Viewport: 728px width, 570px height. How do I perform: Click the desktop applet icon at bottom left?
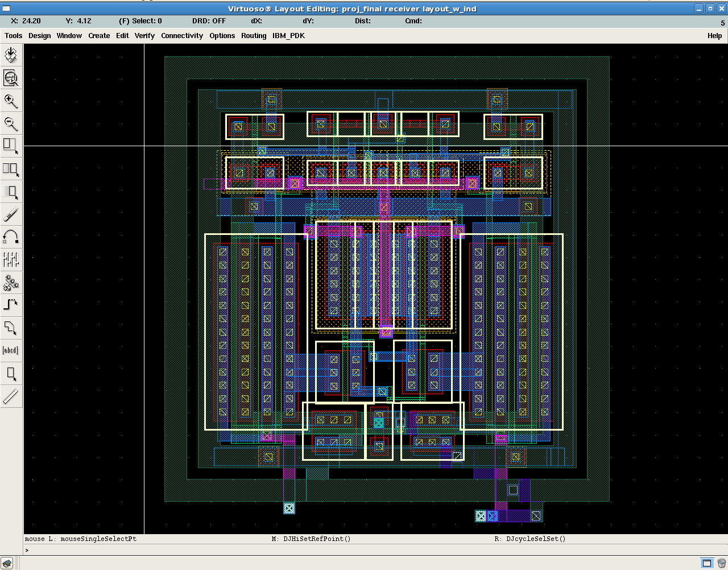coord(7,563)
